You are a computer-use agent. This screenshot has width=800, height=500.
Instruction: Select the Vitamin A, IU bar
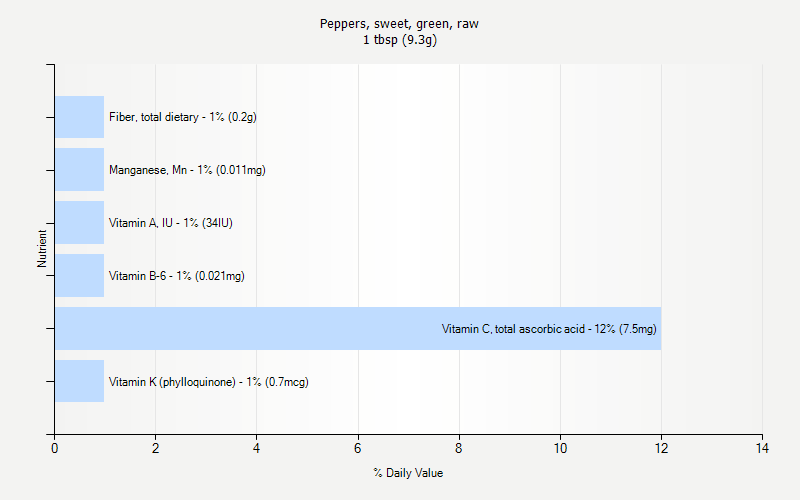pyautogui.click(x=79, y=223)
